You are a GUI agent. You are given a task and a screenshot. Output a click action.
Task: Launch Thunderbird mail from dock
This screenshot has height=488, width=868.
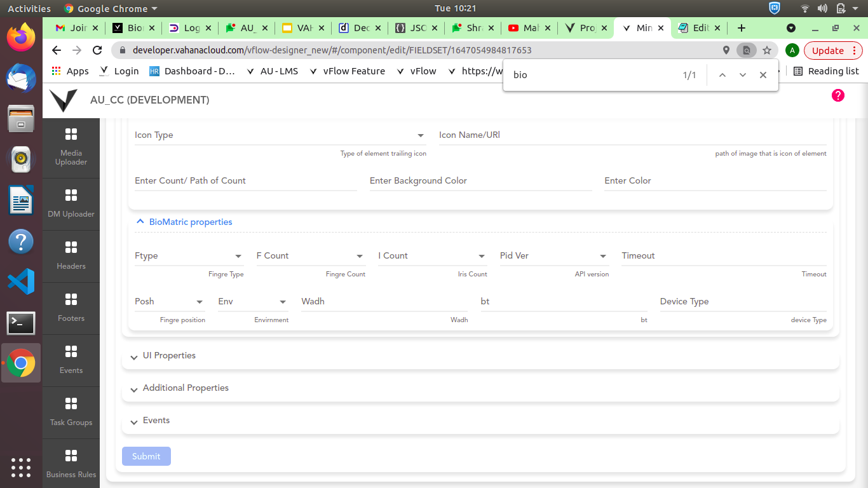(21, 78)
